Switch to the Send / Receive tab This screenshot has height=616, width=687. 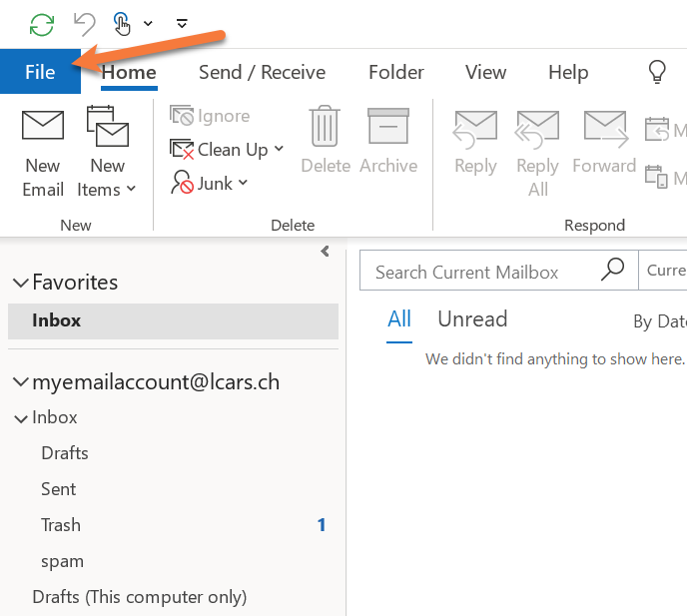pyautogui.click(x=262, y=72)
